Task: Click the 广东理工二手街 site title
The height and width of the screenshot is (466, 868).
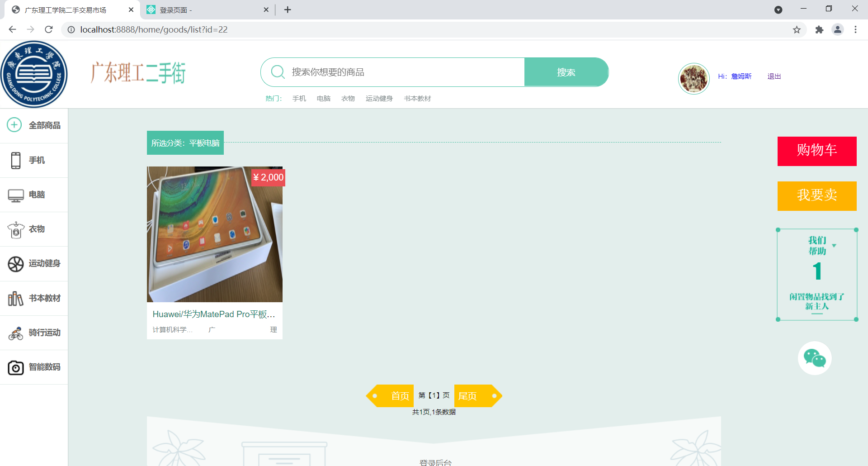Action: [x=138, y=73]
